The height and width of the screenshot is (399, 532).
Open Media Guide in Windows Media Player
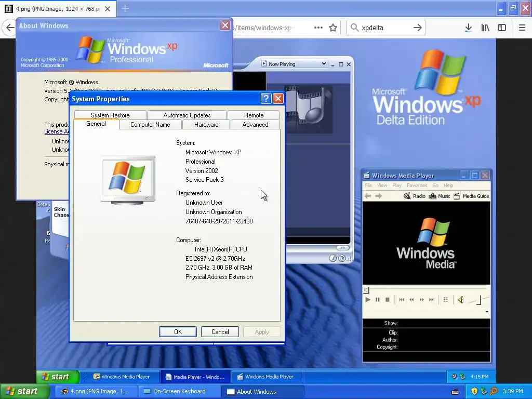tap(471, 196)
